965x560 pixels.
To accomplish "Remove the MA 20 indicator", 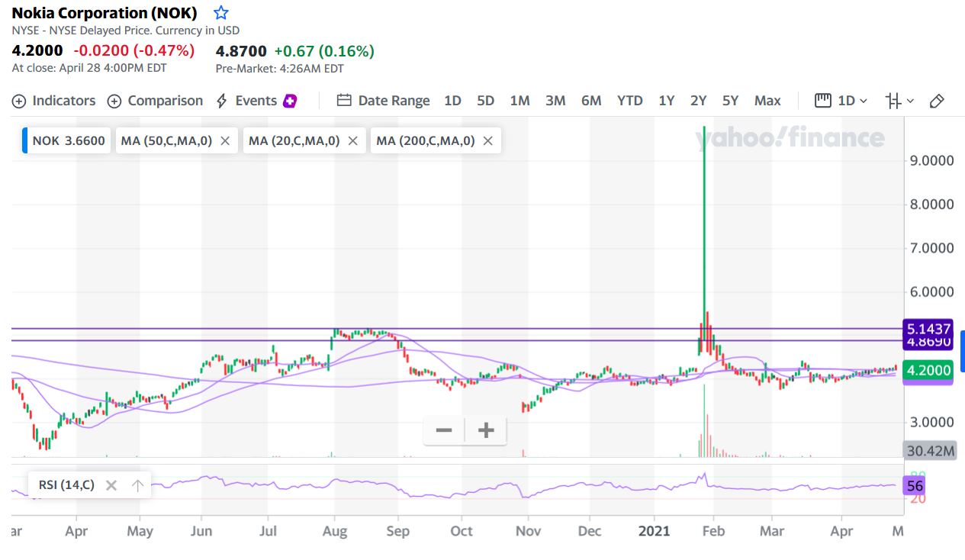I will click(x=352, y=140).
